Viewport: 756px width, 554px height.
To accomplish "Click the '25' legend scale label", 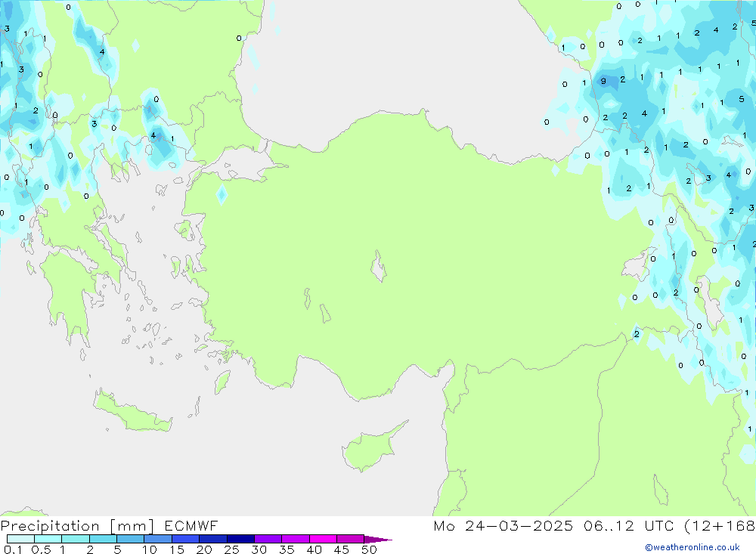I will pos(231,549).
